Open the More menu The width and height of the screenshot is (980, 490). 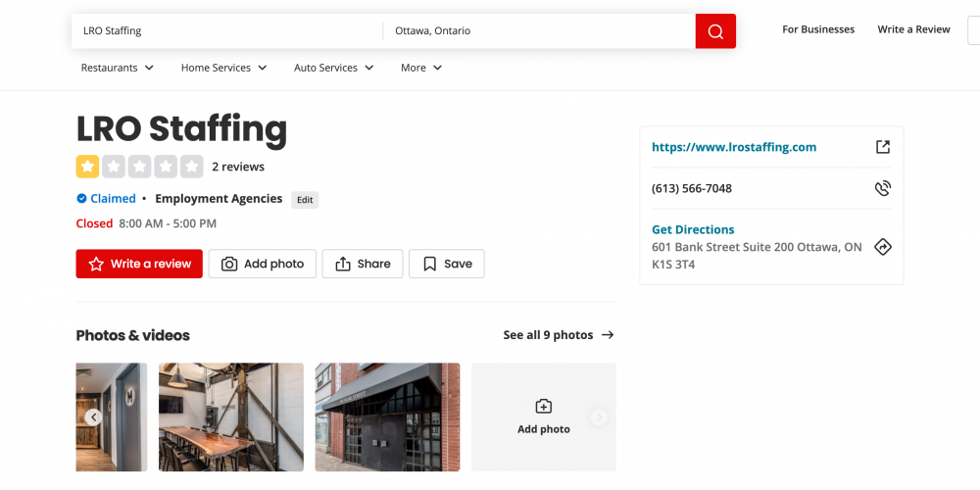(x=421, y=68)
